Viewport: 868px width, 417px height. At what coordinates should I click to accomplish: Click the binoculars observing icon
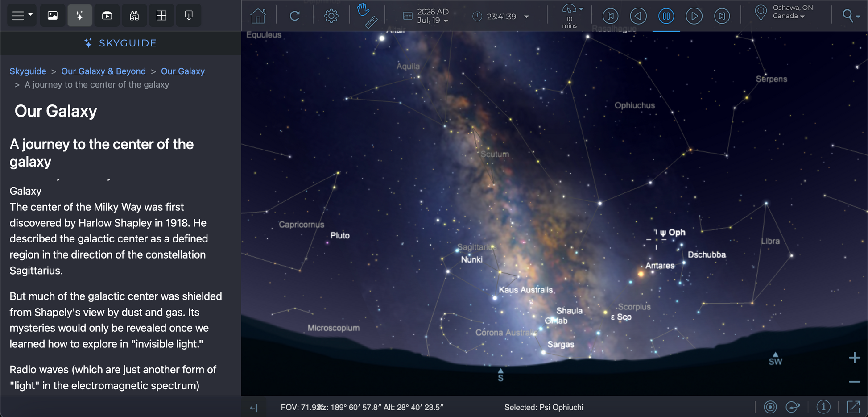(x=134, y=16)
